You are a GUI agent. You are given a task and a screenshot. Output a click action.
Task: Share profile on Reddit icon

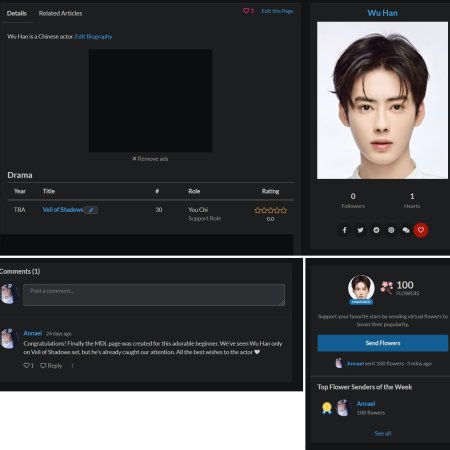pos(376,230)
